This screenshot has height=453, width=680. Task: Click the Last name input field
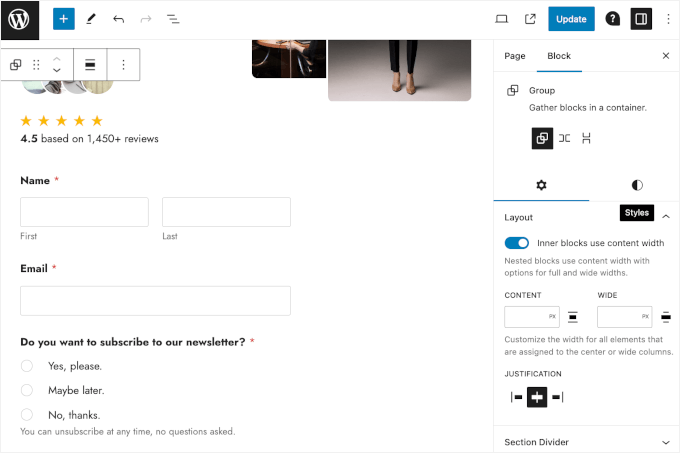tap(226, 212)
